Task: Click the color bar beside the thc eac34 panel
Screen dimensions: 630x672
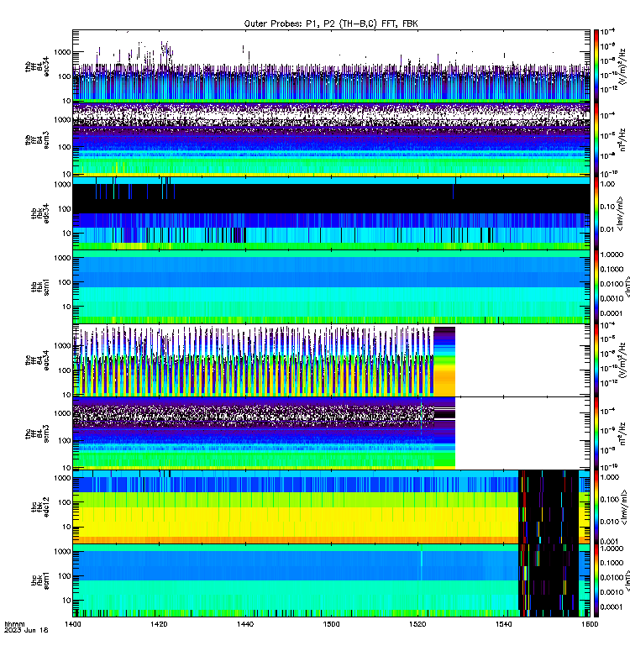Action: (596, 360)
